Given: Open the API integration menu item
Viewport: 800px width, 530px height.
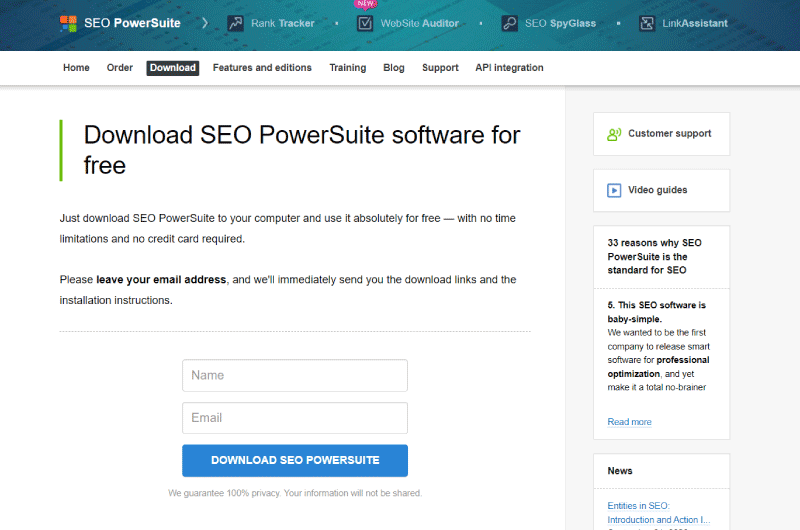Looking at the screenshot, I should pos(509,68).
